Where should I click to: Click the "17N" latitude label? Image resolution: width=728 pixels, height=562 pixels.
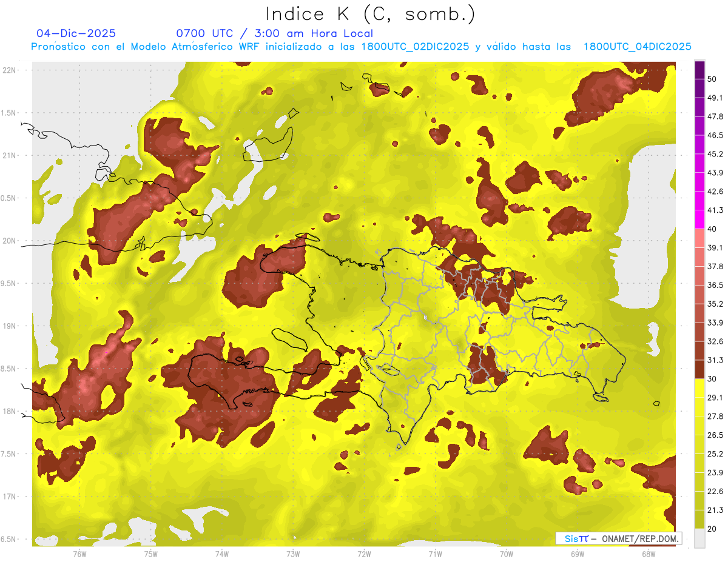coord(9,497)
